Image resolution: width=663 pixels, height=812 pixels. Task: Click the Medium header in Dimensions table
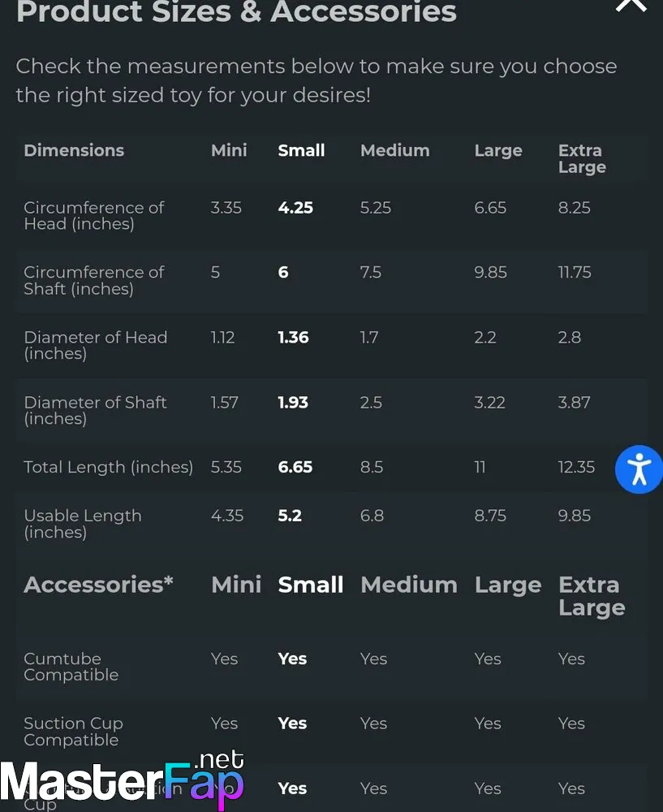tap(395, 151)
